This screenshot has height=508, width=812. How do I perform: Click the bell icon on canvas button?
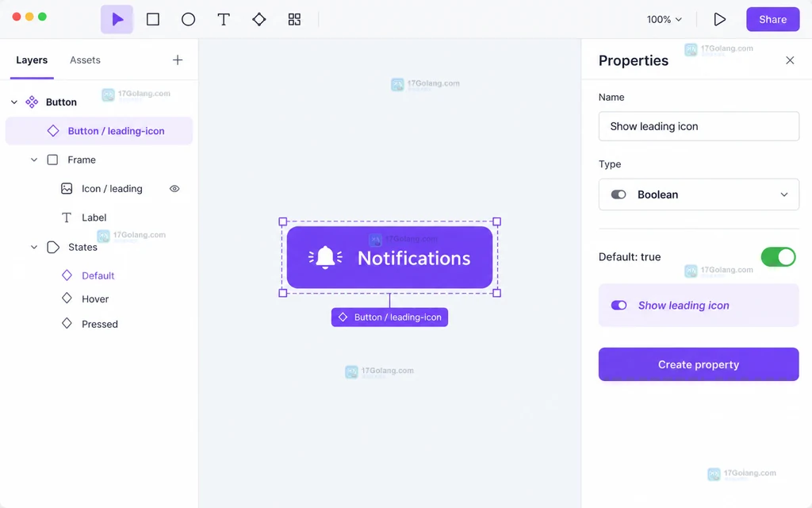pyautogui.click(x=325, y=257)
